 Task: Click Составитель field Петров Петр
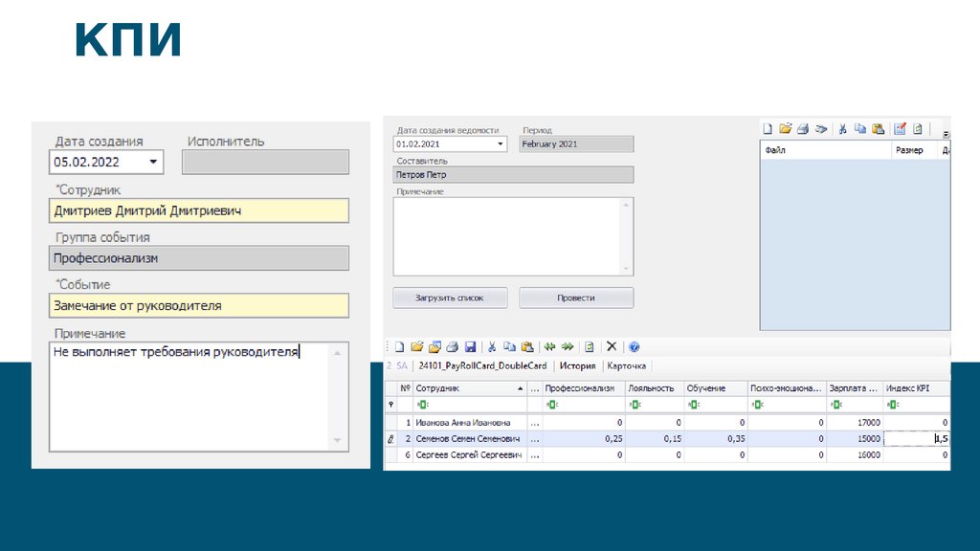point(513,175)
